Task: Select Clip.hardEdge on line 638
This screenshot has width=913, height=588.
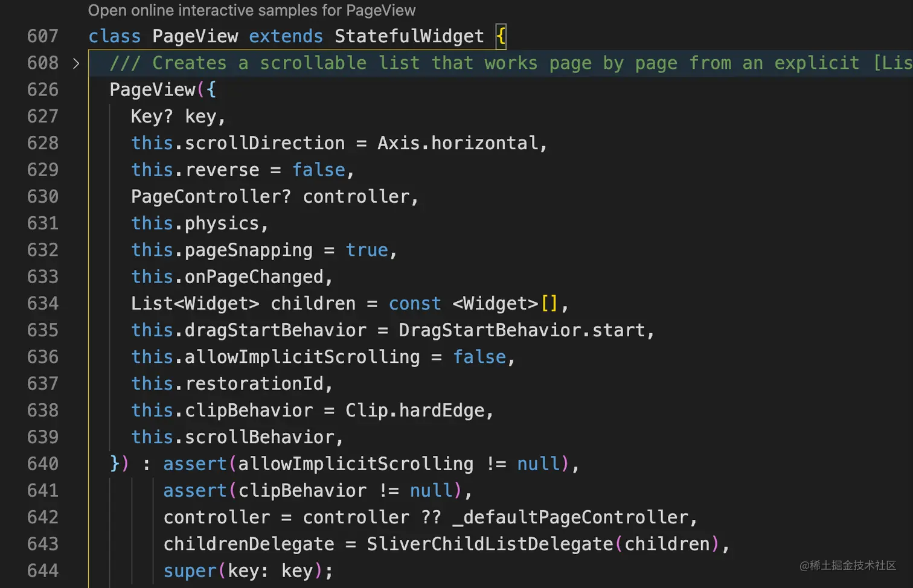Action: pos(418,410)
